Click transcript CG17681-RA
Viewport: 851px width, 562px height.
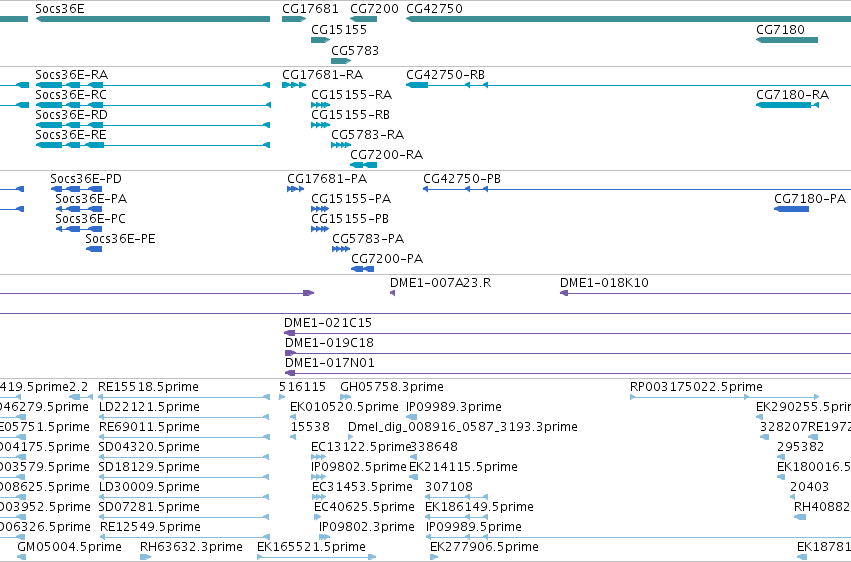pyautogui.click(x=294, y=85)
